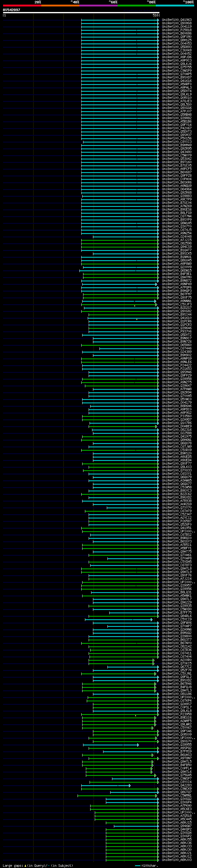
Task: Open hit UniRef100_P25818
Action: [177, 30]
